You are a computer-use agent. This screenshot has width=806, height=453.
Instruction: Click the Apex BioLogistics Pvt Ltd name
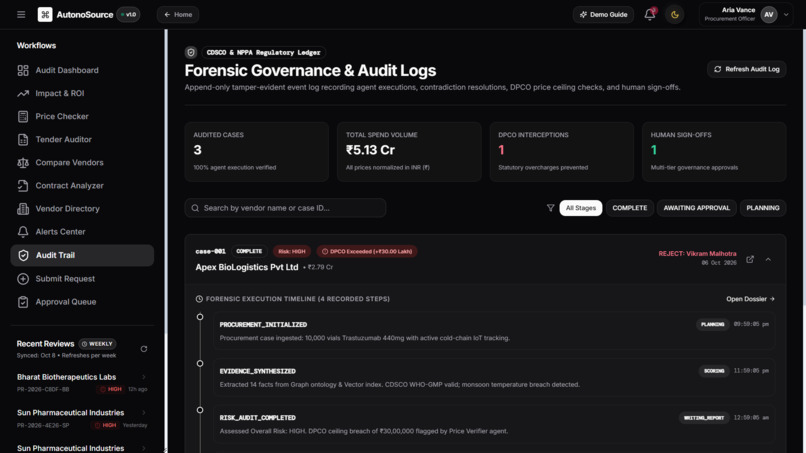pos(247,267)
